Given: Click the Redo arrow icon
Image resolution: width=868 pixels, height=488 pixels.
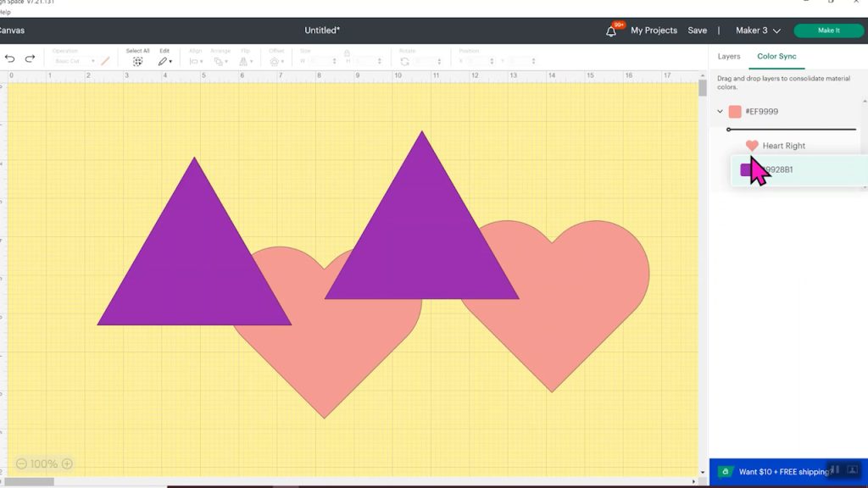Looking at the screenshot, I should 30,58.
